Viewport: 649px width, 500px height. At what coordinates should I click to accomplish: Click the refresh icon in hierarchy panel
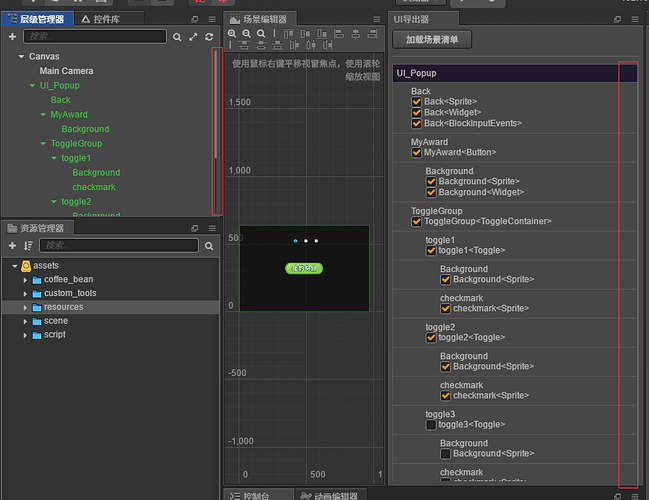[208, 37]
